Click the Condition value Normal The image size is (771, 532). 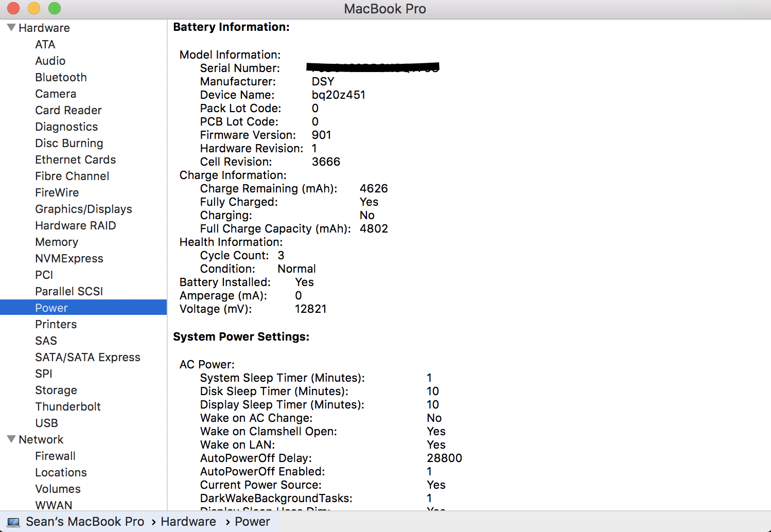tap(296, 269)
